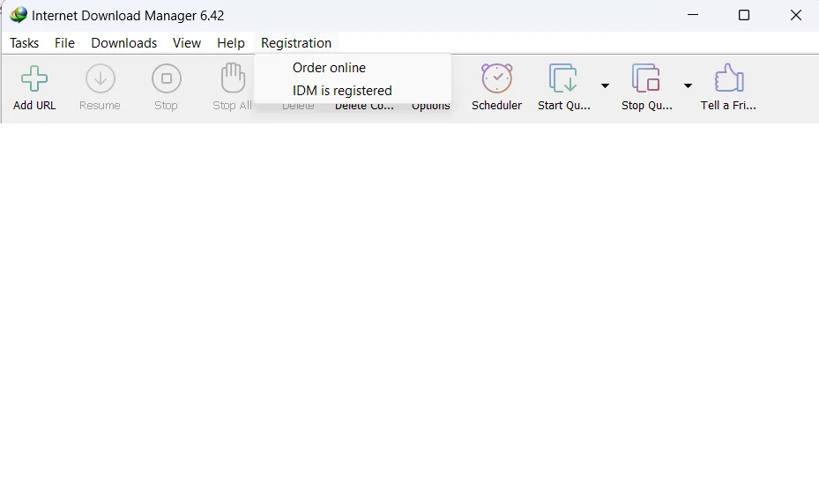Screen dimensions: 819x504
Task: Expand the Stop Queue dropdown arrow
Action: 688,85
